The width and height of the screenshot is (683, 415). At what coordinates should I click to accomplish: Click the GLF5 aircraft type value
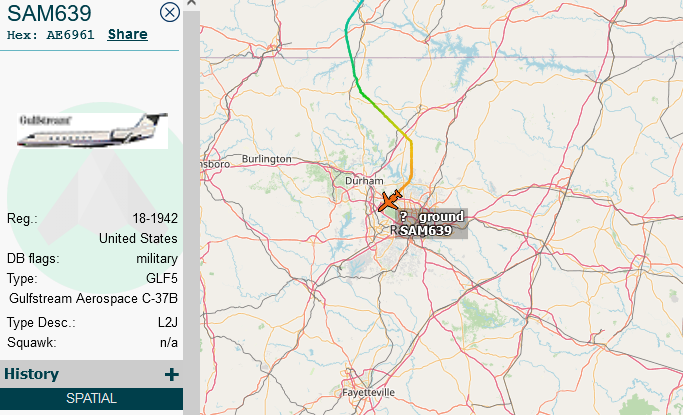pos(162,278)
